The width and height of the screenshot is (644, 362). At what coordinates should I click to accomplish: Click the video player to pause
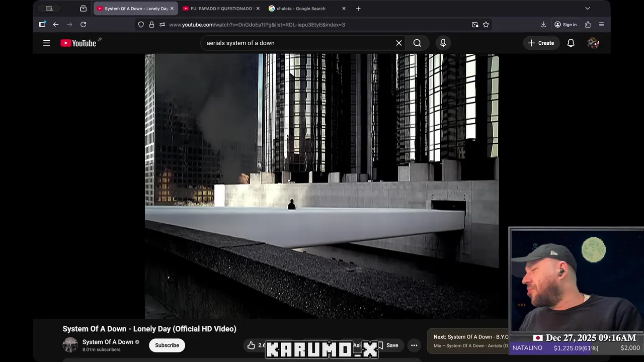click(x=322, y=186)
